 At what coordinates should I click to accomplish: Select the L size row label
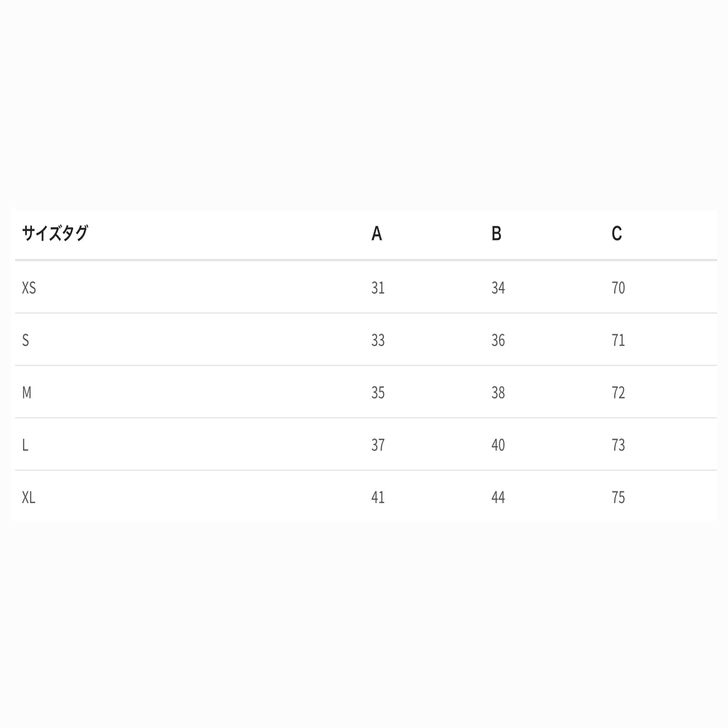tap(25, 445)
